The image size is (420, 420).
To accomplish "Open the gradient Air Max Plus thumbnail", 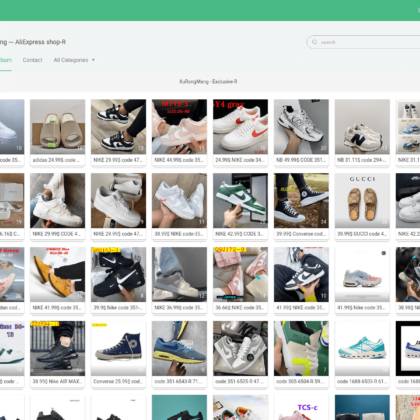I will coord(362,274).
